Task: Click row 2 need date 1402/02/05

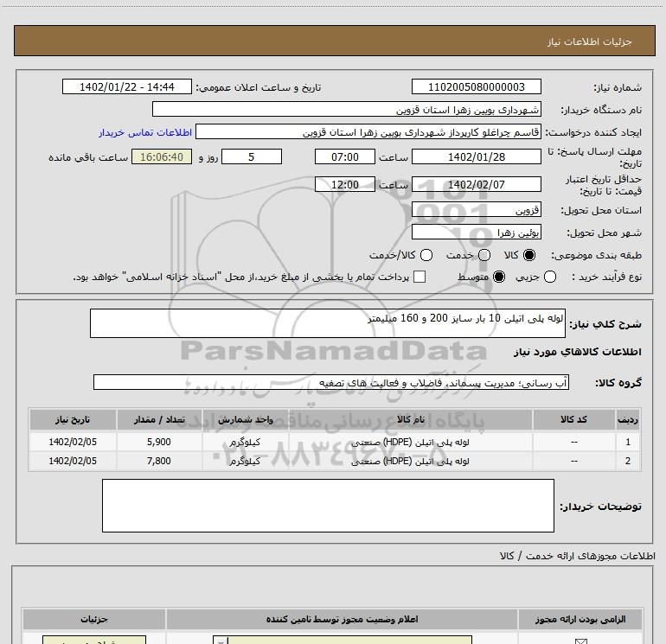Action: coord(73,461)
